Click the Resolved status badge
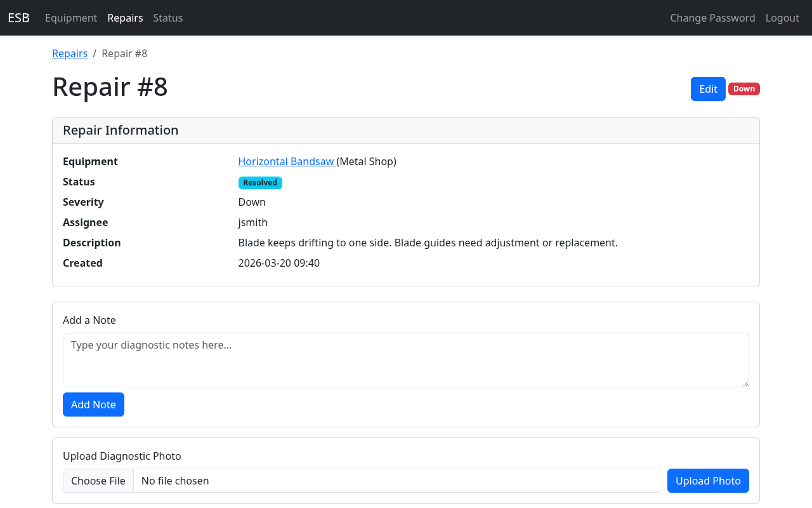 click(x=260, y=183)
